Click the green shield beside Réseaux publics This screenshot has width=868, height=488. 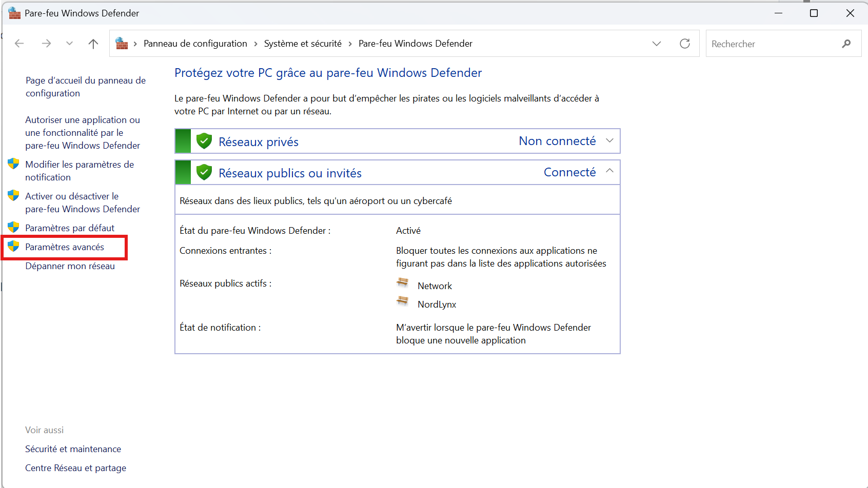click(204, 172)
